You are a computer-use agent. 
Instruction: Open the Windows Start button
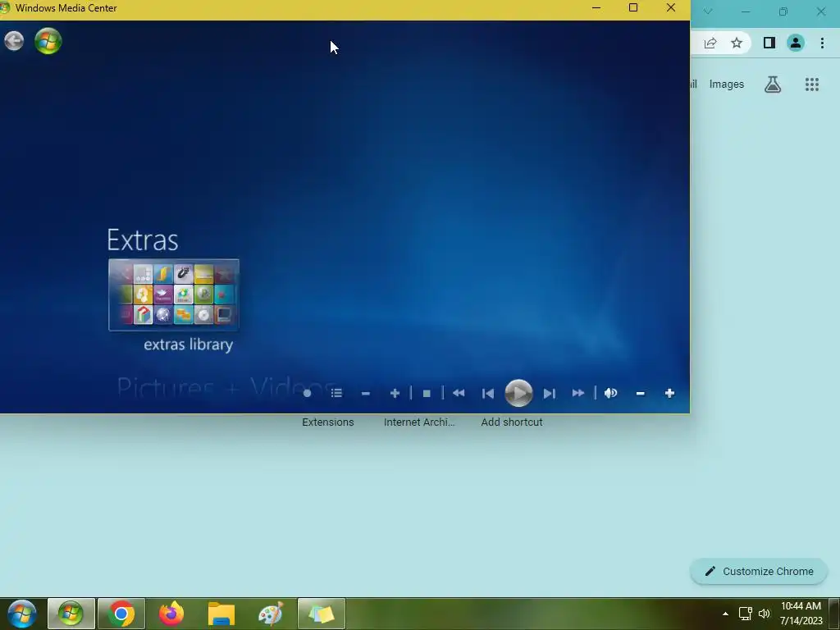click(22, 614)
